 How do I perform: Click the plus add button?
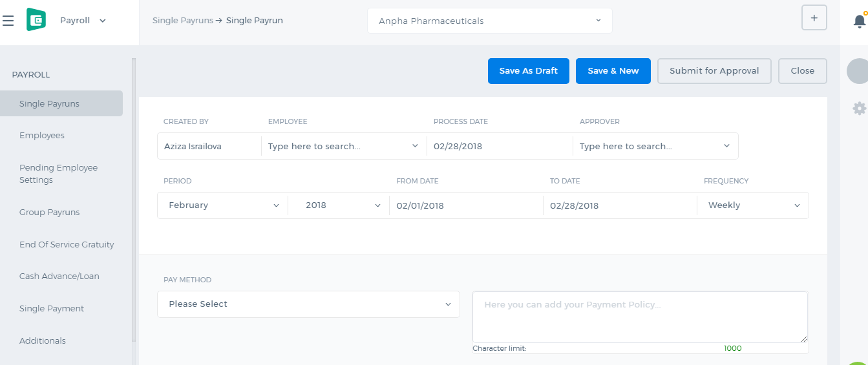(814, 18)
